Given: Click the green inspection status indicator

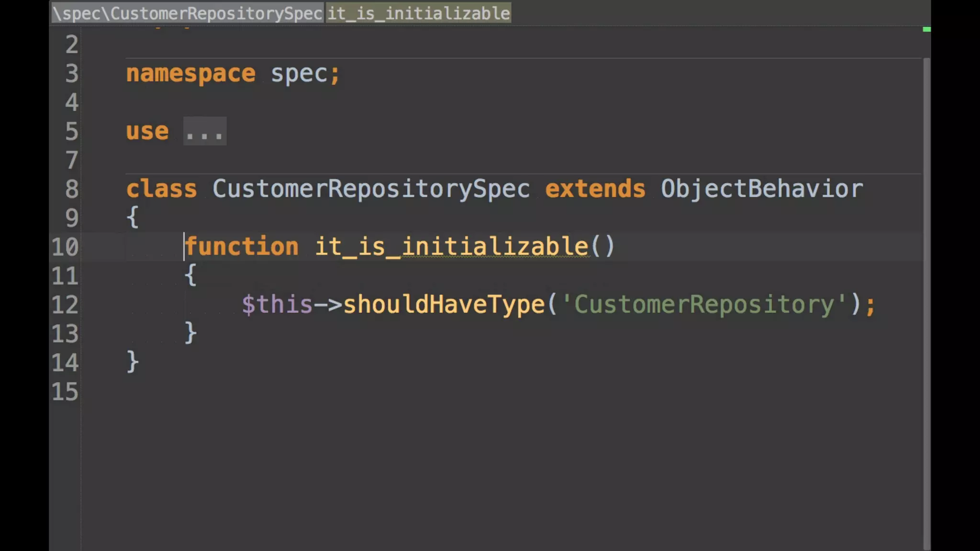Looking at the screenshot, I should tap(926, 30).
